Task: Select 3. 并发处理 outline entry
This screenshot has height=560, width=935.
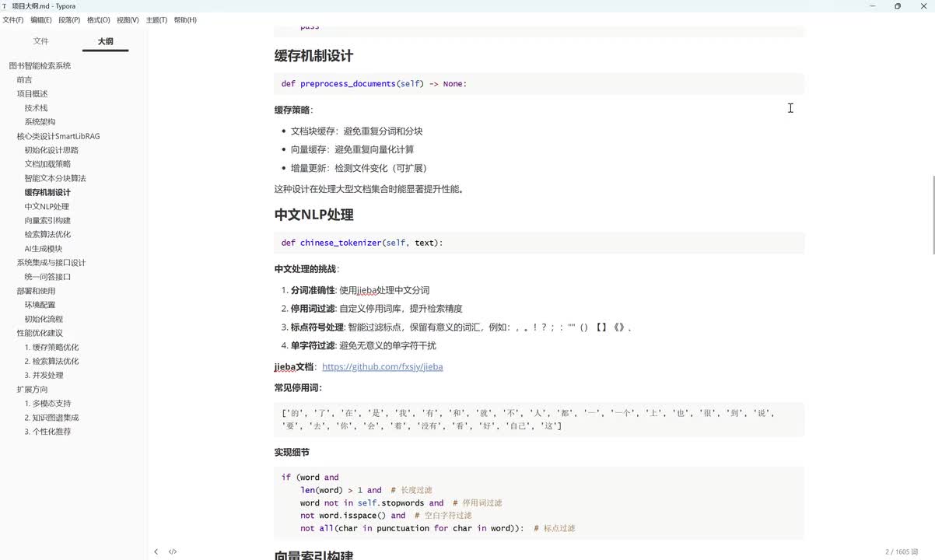Action: 44,375
